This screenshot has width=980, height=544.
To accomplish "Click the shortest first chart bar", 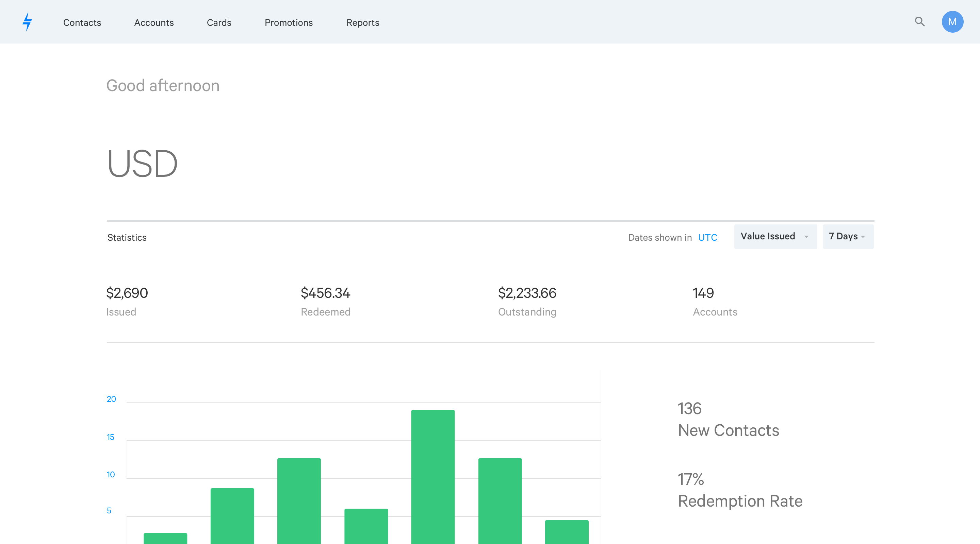I will pyautogui.click(x=165, y=538).
